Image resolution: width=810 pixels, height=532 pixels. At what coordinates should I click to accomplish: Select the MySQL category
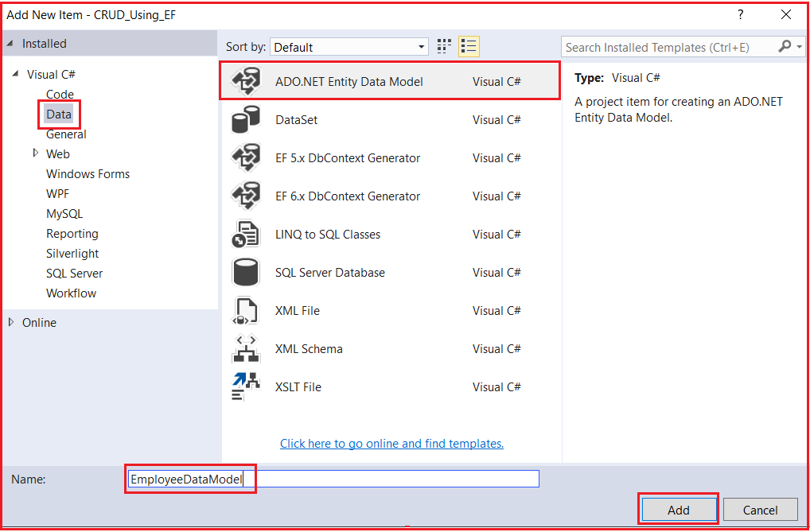click(64, 214)
